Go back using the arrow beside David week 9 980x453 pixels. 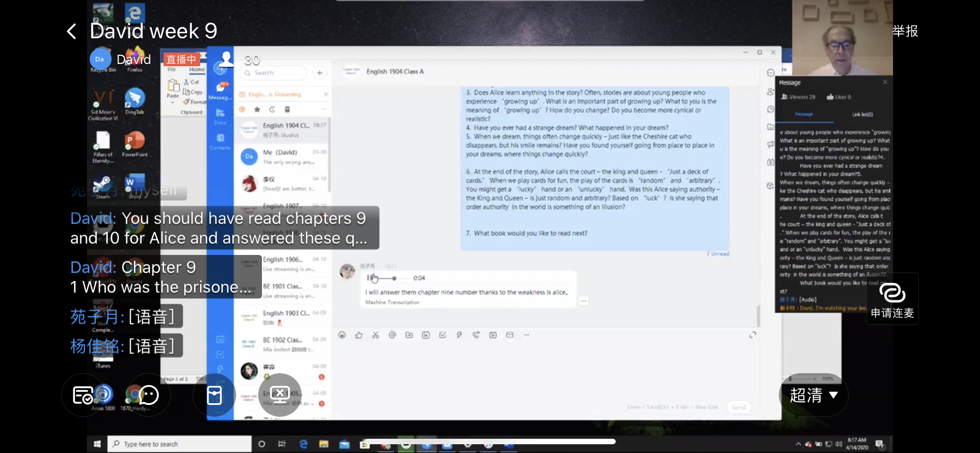point(72,31)
